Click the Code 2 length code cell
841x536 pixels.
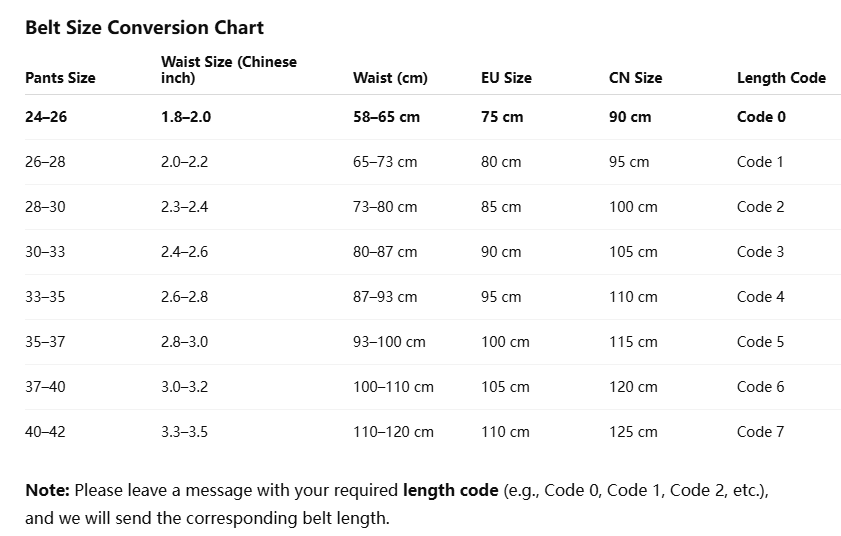click(x=760, y=207)
